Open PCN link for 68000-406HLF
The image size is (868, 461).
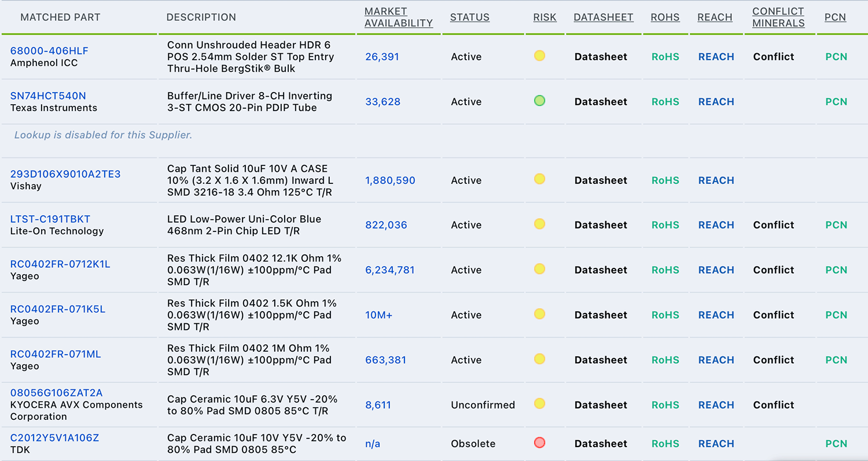click(x=836, y=57)
